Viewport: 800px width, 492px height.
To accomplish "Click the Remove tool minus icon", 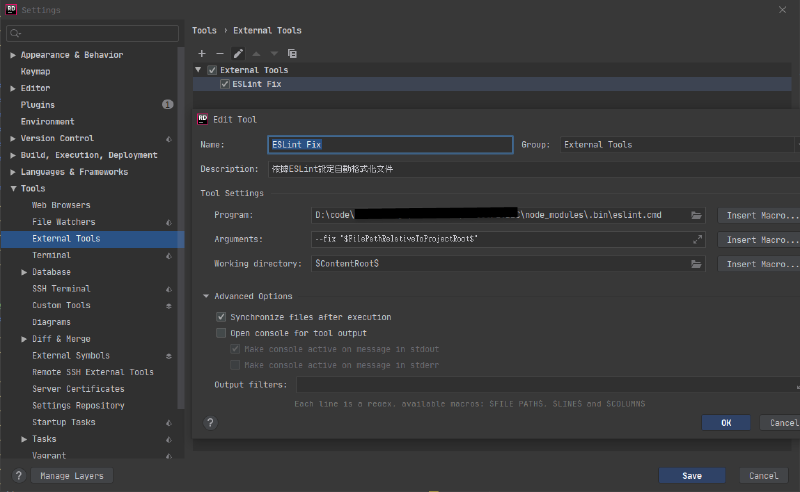I will coord(219,53).
